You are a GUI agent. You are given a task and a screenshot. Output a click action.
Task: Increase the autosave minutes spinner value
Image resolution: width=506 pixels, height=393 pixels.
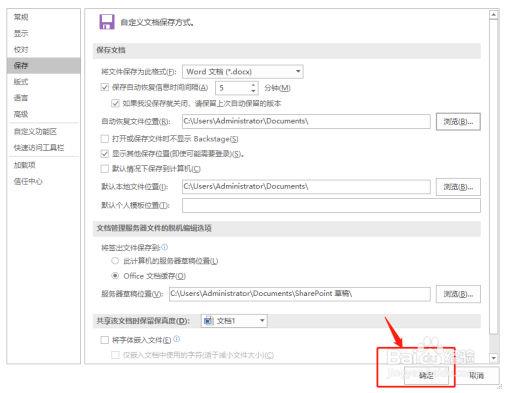pyautogui.click(x=253, y=85)
